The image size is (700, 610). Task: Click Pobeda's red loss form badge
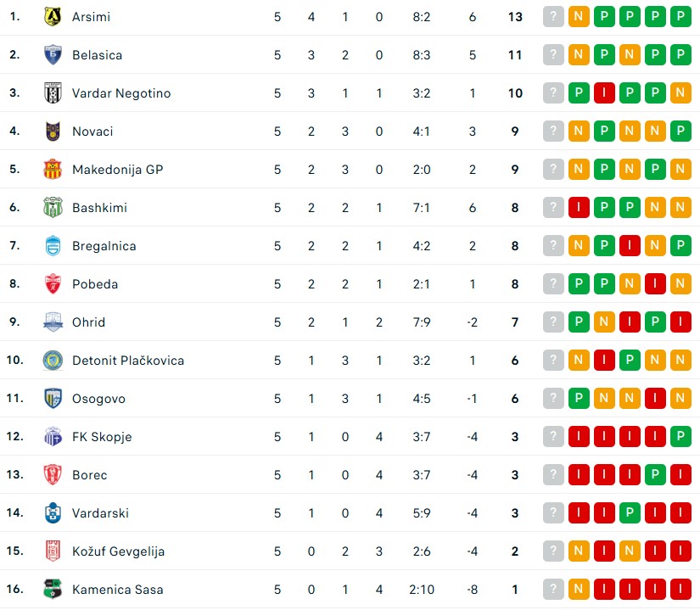click(x=655, y=284)
